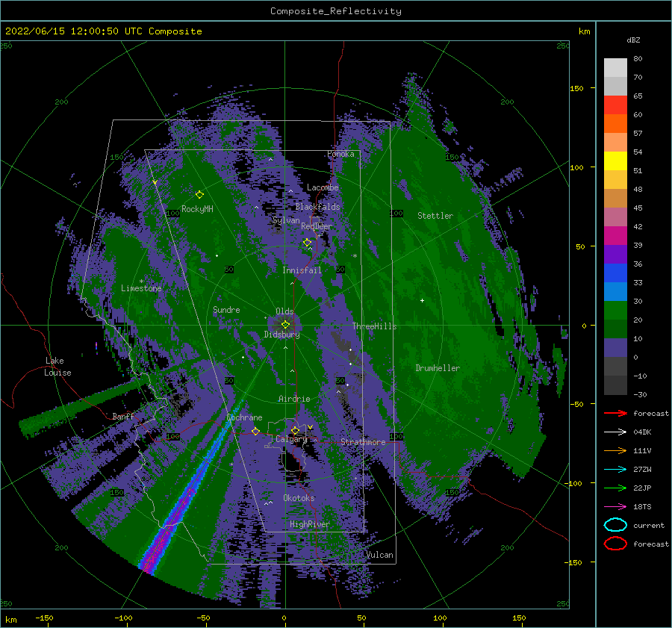This screenshot has height=628, width=672.
Task: Click the Lake Louise label
Action: [x=57, y=367]
